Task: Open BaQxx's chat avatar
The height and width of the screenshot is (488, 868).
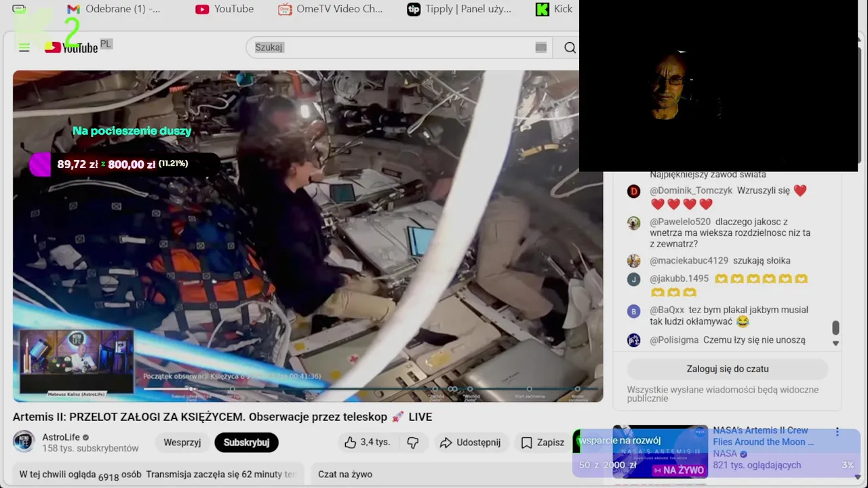Action: click(x=634, y=311)
